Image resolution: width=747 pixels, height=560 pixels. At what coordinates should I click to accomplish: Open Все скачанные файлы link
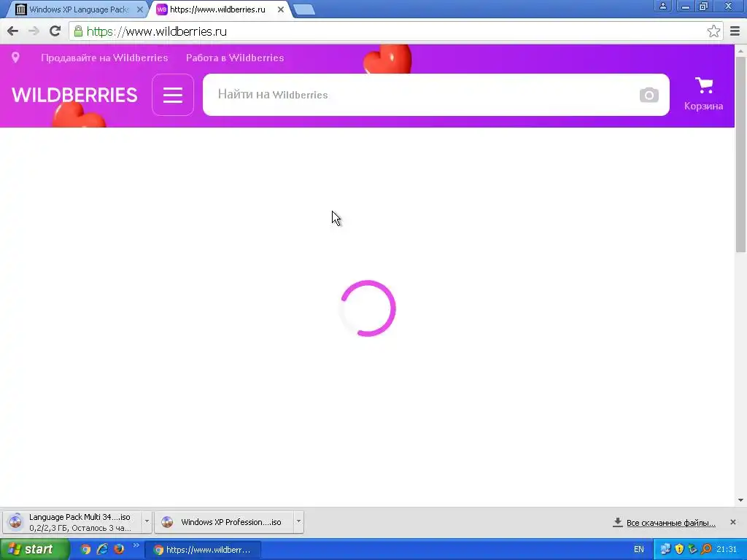[671, 523]
